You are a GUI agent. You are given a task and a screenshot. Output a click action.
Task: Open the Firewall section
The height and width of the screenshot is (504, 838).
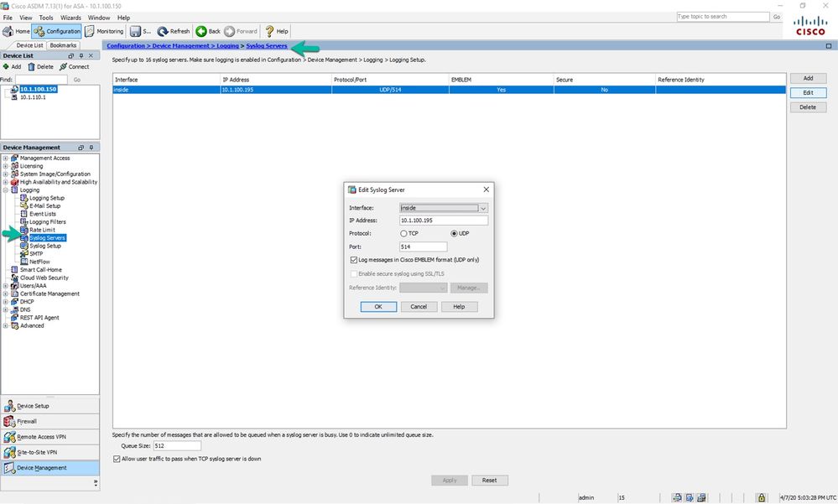coord(50,422)
